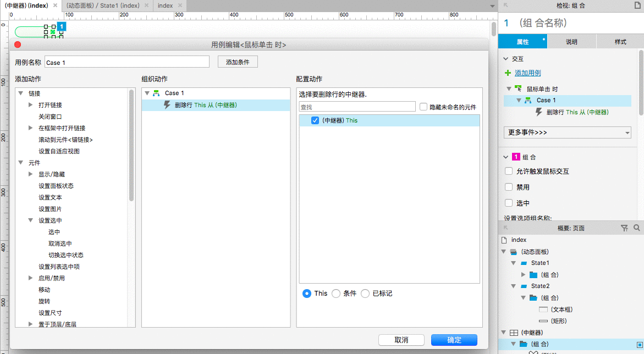Switch to the 说明 tab
644x354 pixels.
click(571, 41)
